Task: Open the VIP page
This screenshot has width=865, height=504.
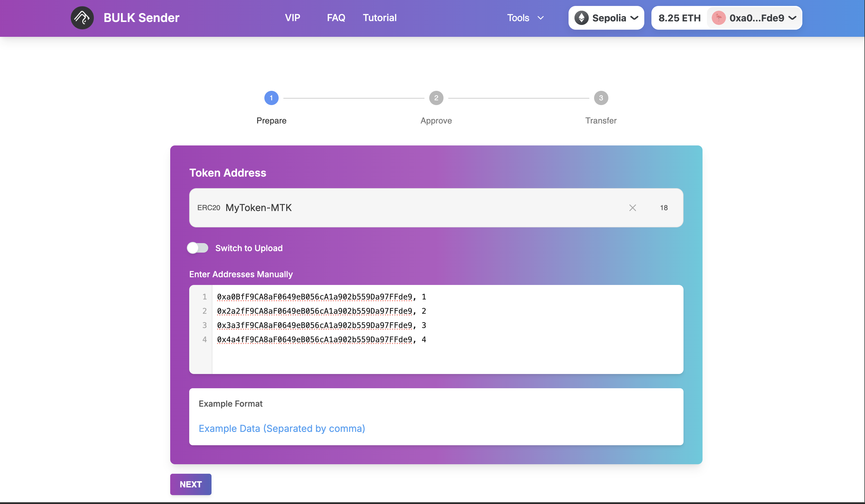Action: 293,18
